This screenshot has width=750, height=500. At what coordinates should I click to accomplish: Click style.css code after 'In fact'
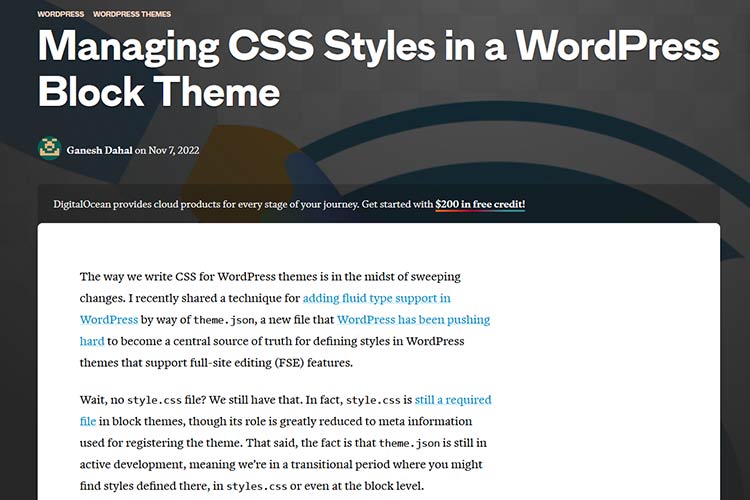371,400
